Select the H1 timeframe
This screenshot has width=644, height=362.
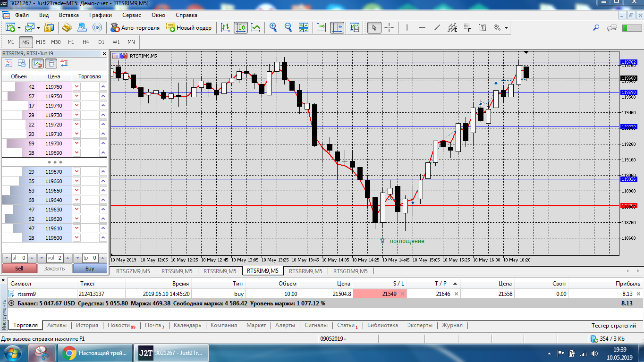tap(71, 42)
